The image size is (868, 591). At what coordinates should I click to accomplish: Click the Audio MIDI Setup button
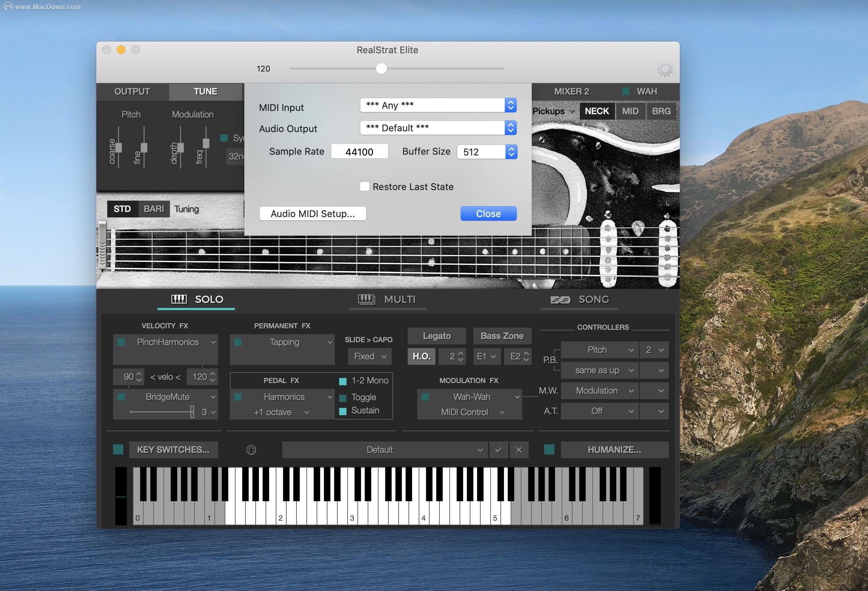[x=313, y=214]
